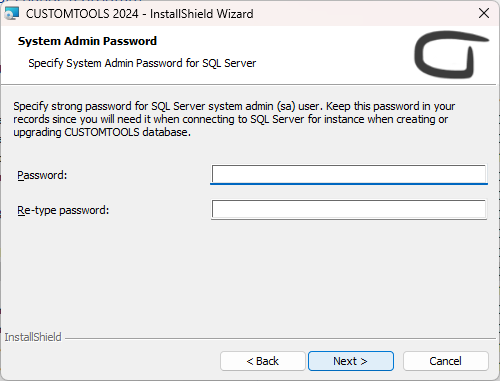Cancel the CUSTOMTOOLS installation
The width and height of the screenshot is (500, 381).
pyautogui.click(x=446, y=361)
